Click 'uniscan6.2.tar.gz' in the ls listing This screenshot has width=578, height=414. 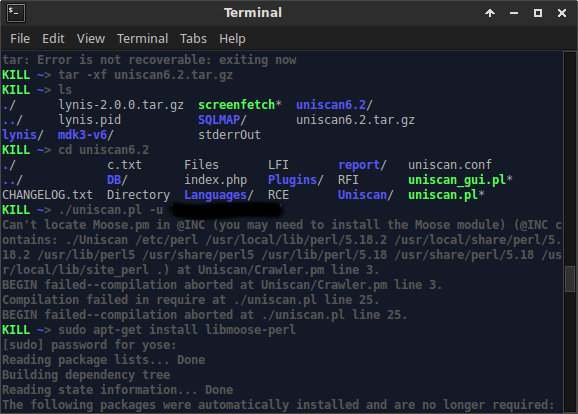(x=355, y=120)
